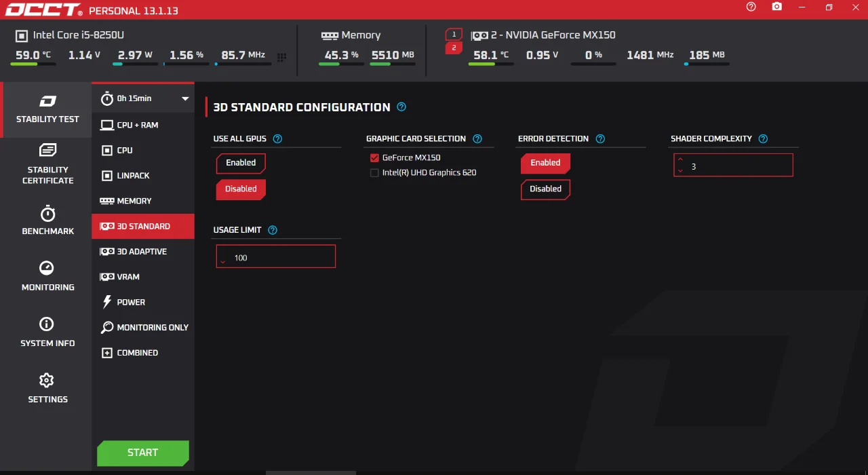Screen dimensions: 868x475
Task: Open the Benchmark stopwatch section
Action: click(47, 221)
